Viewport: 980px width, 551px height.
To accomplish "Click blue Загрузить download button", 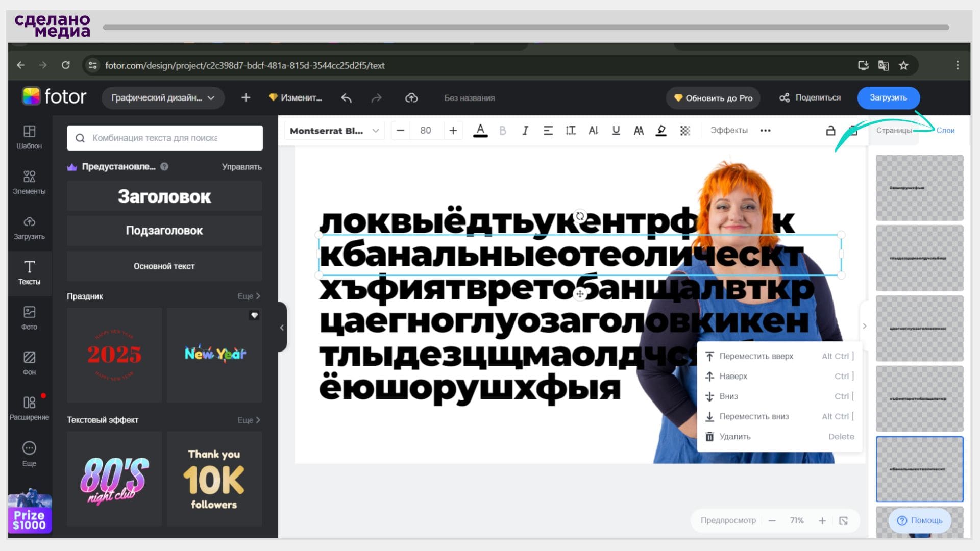I will click(x=888, y=97).
